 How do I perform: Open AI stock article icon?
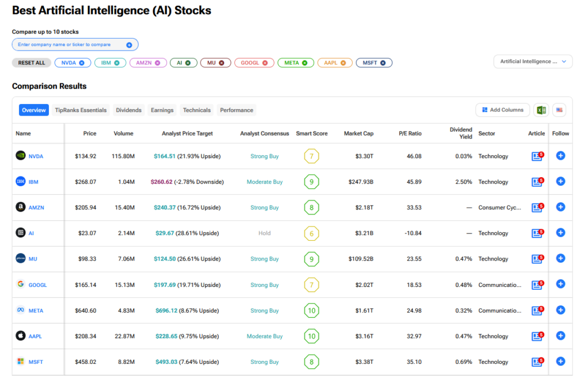(x=537, y=233)
